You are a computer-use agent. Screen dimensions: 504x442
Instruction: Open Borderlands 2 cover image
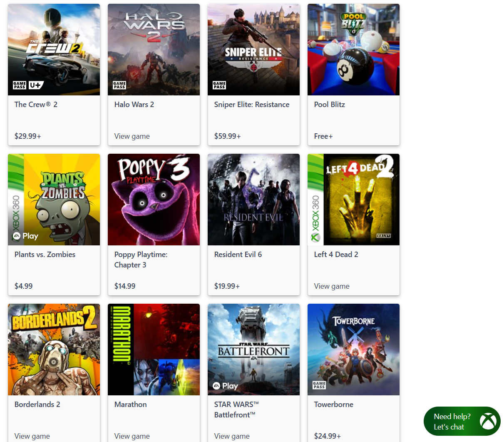pos(54,350)
